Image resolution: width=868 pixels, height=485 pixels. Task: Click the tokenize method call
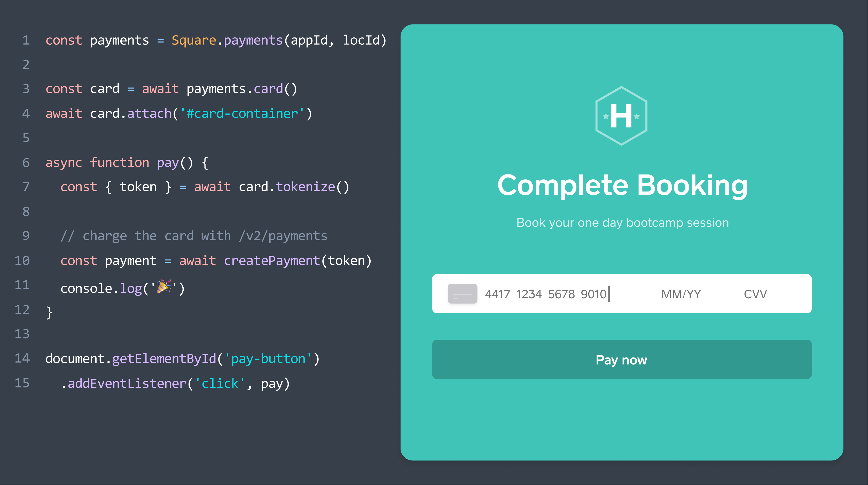305,187
